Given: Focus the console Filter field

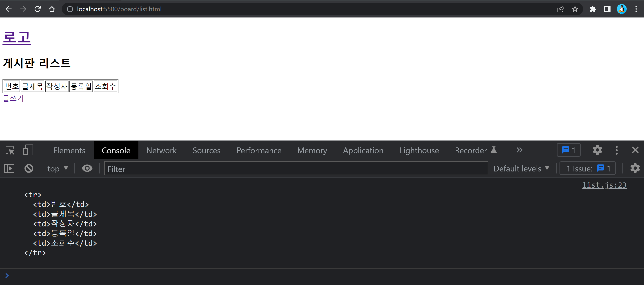Looking at the screenshot, I should tap(296, 168).
